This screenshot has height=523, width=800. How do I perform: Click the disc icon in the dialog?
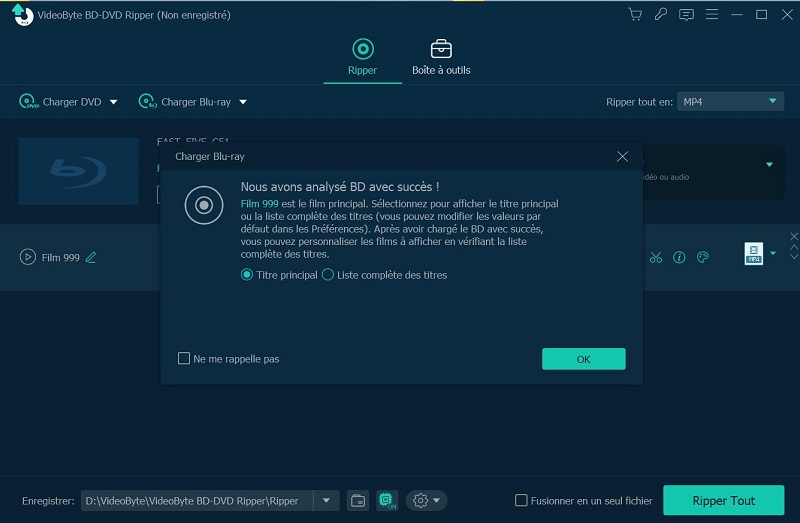[x=204, y=205]
